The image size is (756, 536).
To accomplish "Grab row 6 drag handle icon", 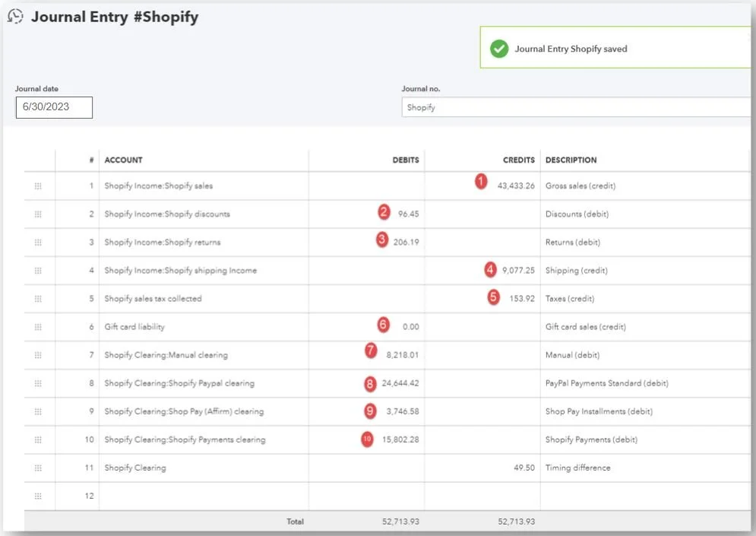I will click(38, 327).
